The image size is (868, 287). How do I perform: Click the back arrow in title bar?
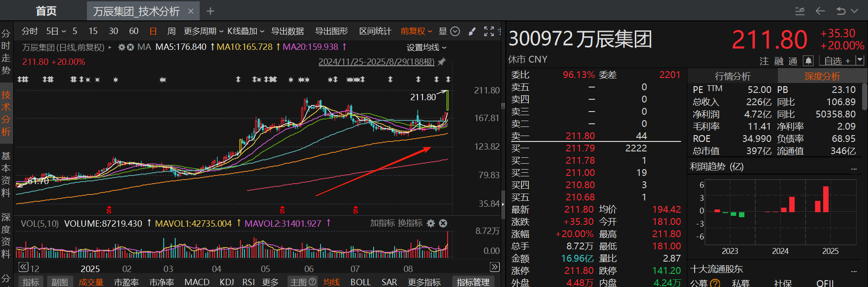click(820, 11)
